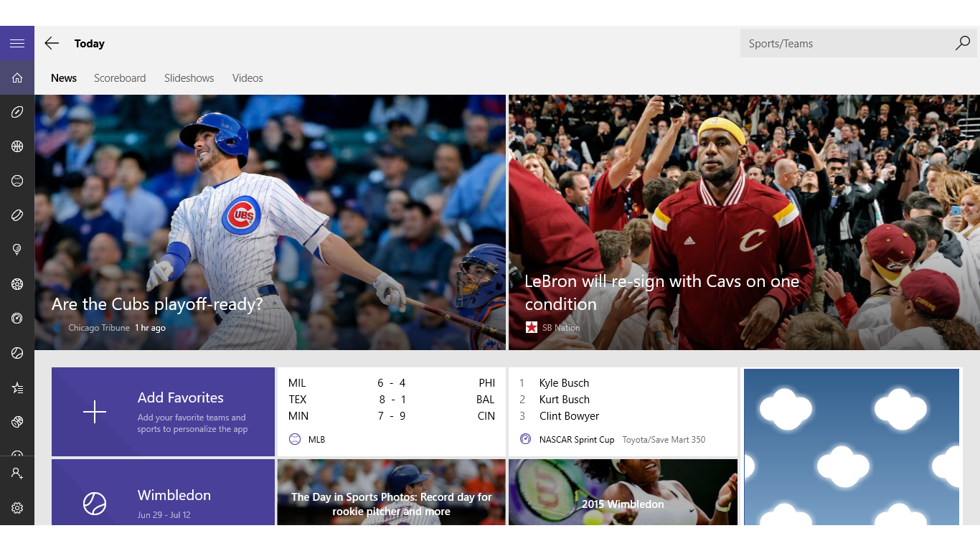Viewport: 980px width, 551px height.
Task: Open the racing gauge sidebar icon
Action: (x=17, y=319)
